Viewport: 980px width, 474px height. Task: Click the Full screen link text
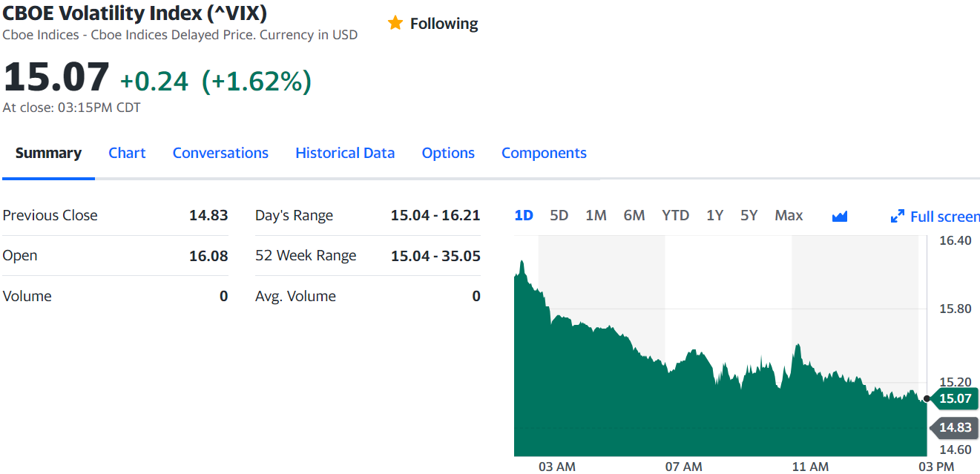[944, 217]
